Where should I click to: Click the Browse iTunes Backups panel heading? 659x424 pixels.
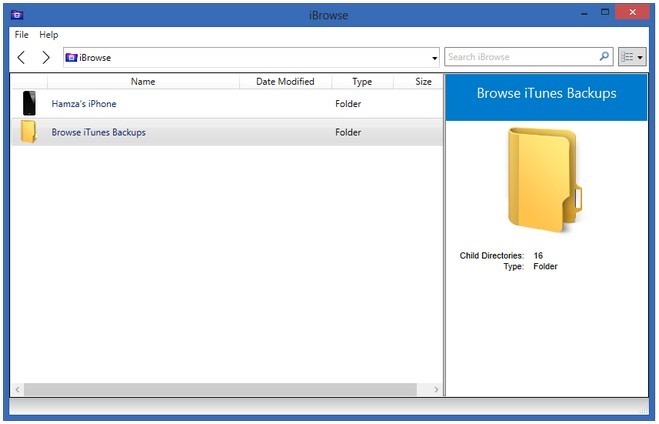tap(546, 93)
